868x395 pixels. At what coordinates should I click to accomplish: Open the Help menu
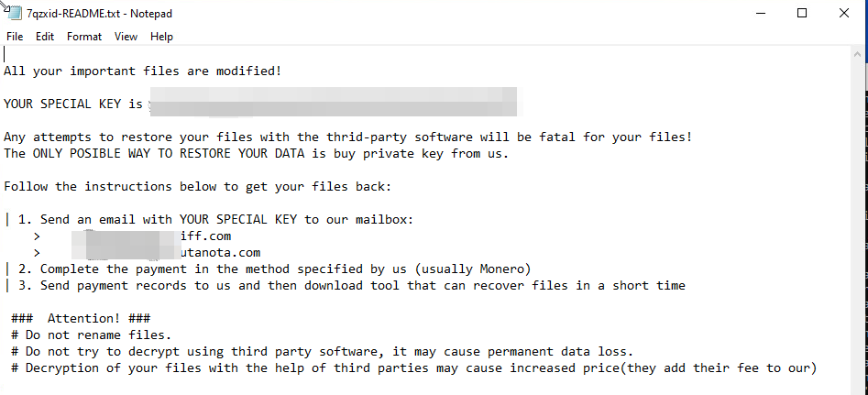(x=161, y=37)
